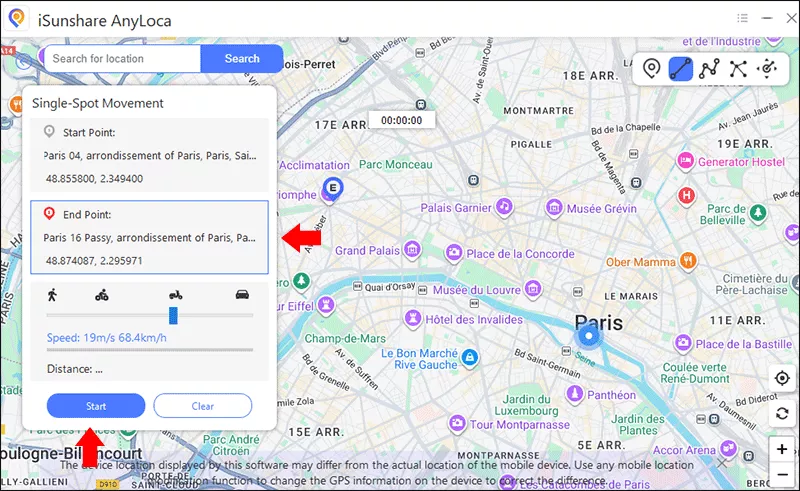The width and height of the screenshot is (800, 491).
Task: Select the teleport location pin mode
Action: 651,68
